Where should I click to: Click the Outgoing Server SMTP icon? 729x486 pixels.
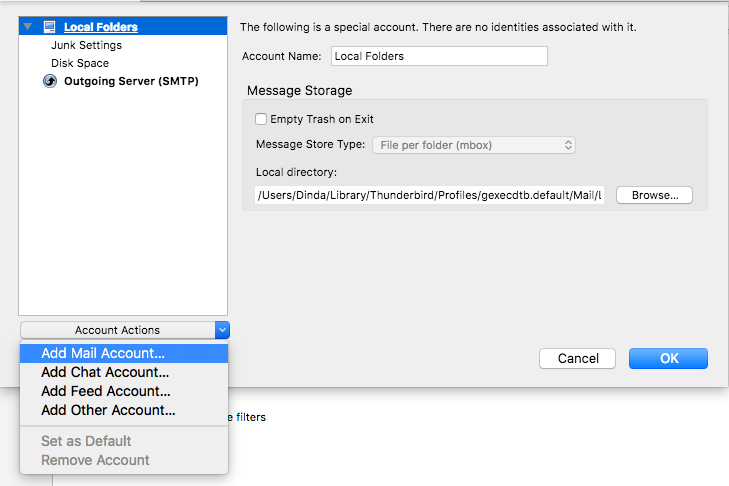pos(50,81)
